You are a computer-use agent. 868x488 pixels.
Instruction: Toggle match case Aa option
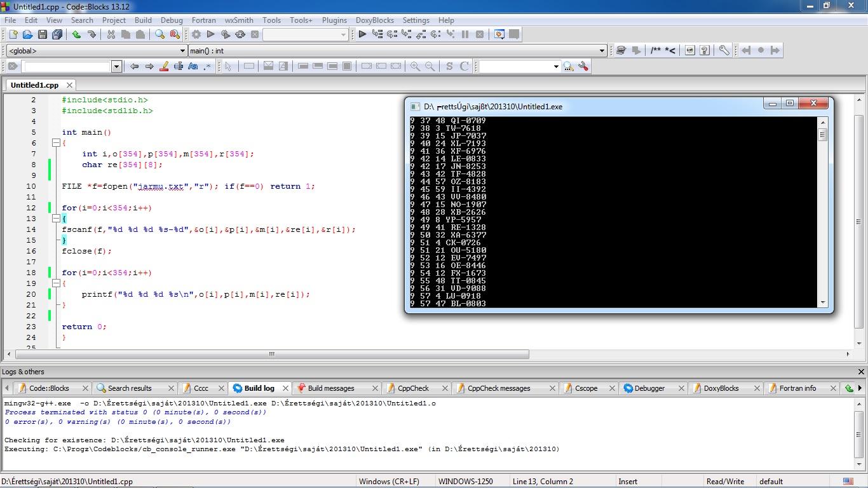[x=193, y=66]
